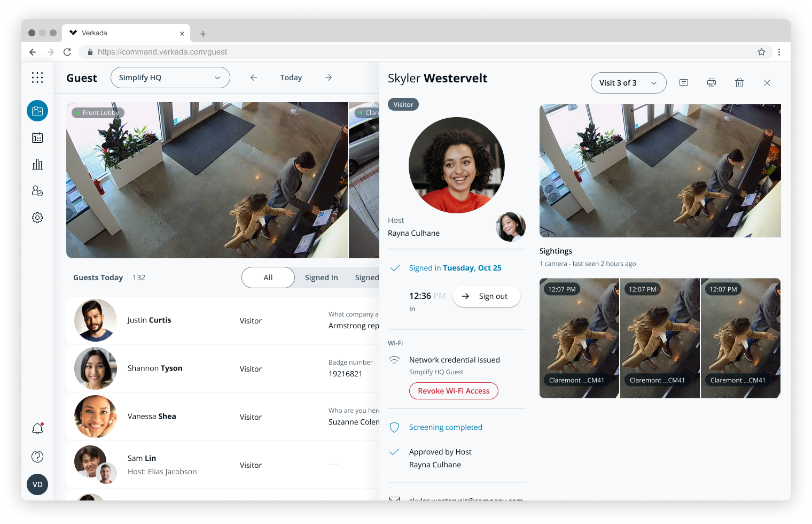Open the first 12:07 PM sighting thumbnail
This screenshot has width=812, height=524.
tap(579, 338)
